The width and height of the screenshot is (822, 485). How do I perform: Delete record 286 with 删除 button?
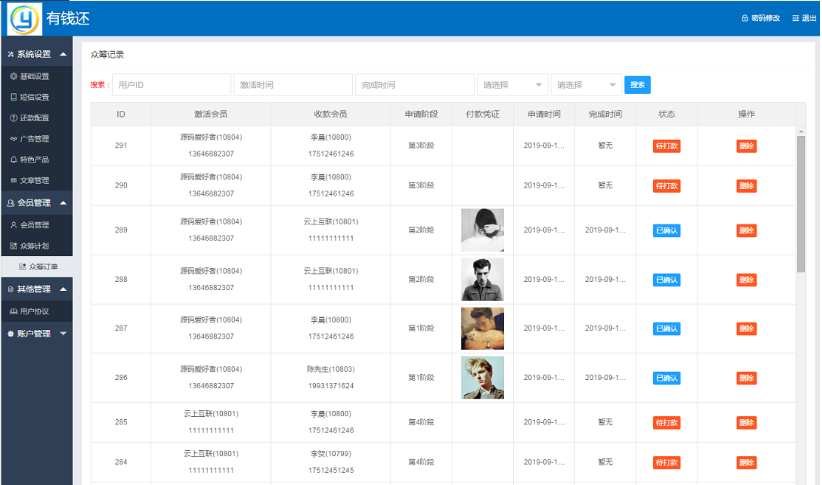click(x=747, y=378)
